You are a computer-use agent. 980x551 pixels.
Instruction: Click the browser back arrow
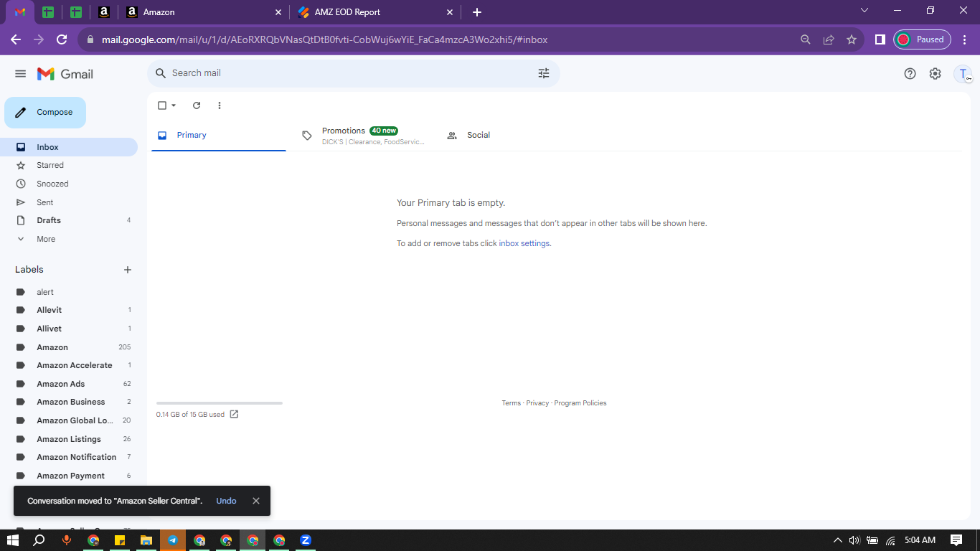16,39
